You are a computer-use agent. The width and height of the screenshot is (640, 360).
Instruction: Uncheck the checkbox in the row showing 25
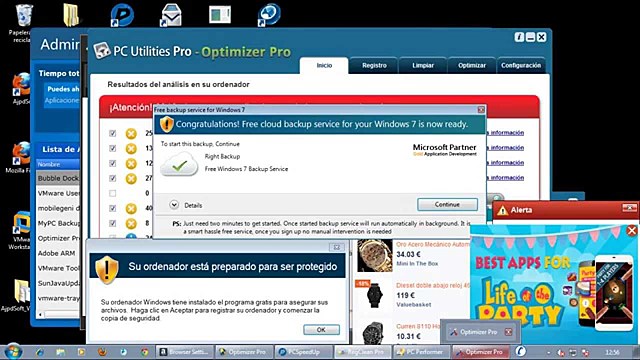pyautogui.click(x=113, y=133)
